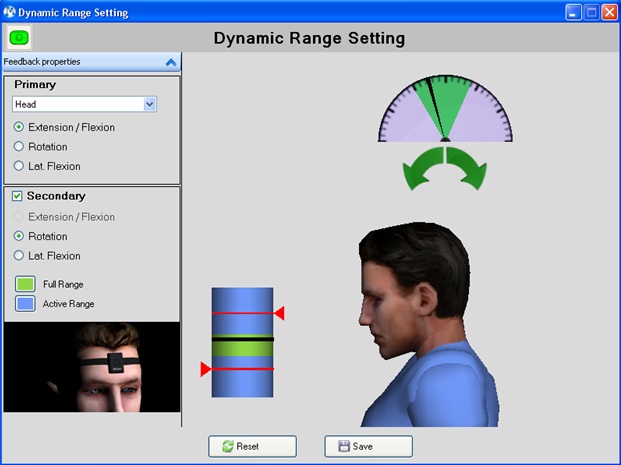Click the headband sensor preview image
The height and width of the screenshot is (465, 621).
click(92, 367)
